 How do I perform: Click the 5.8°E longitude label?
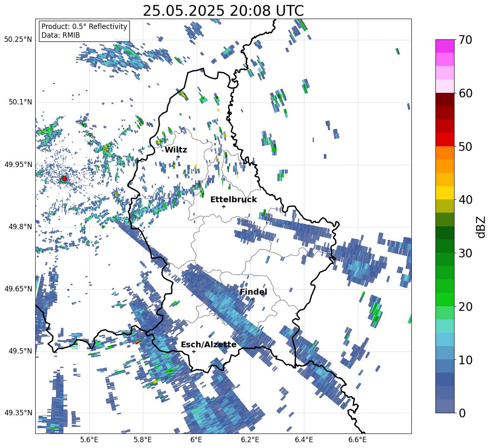[x=143, y=440]
